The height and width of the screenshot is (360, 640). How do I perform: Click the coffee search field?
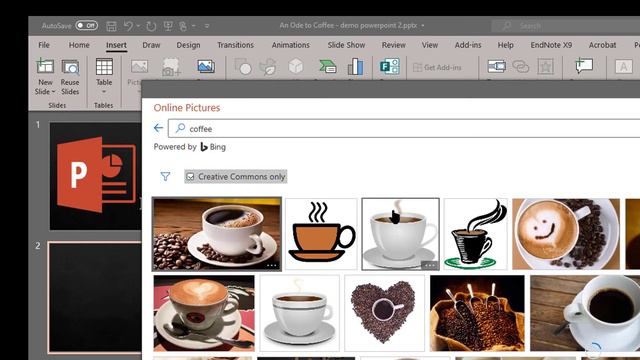point(404,129)
